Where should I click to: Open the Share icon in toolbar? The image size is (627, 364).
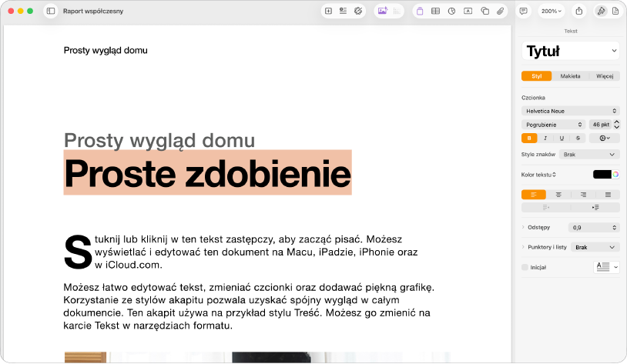coord(579,12)
